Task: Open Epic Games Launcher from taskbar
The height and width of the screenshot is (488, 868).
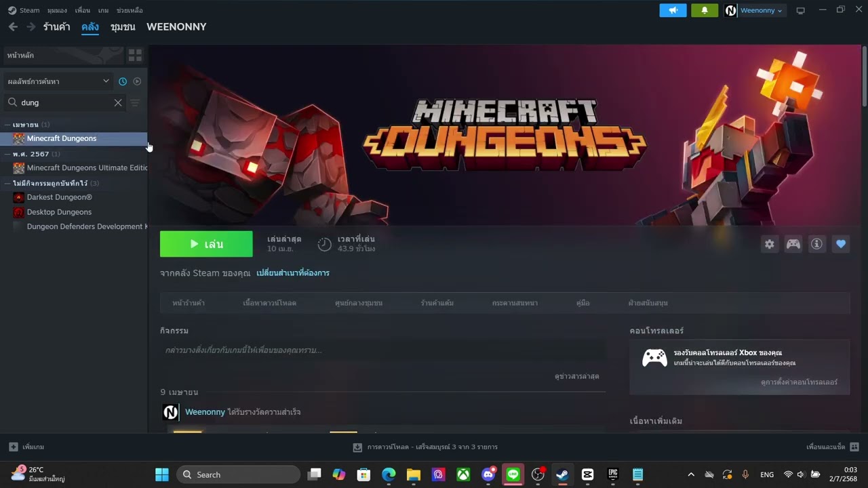Action: pos(613,474)
